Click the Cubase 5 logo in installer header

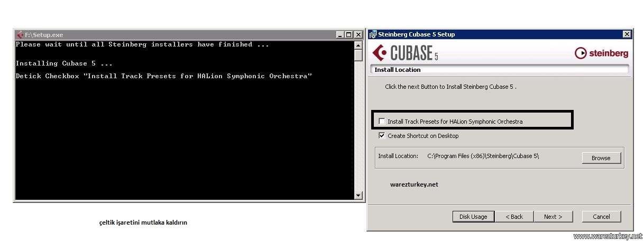pyautogui.click(x=405, y=53)
